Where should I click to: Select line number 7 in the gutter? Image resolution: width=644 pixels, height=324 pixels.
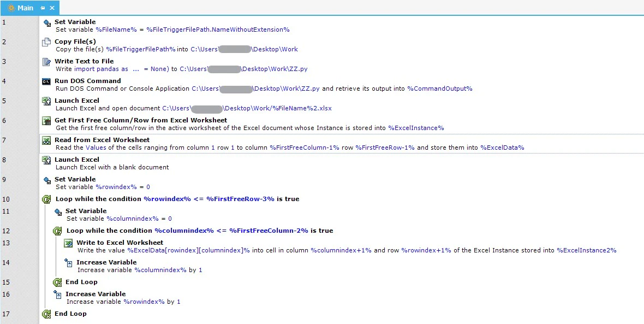pos(4,140)
